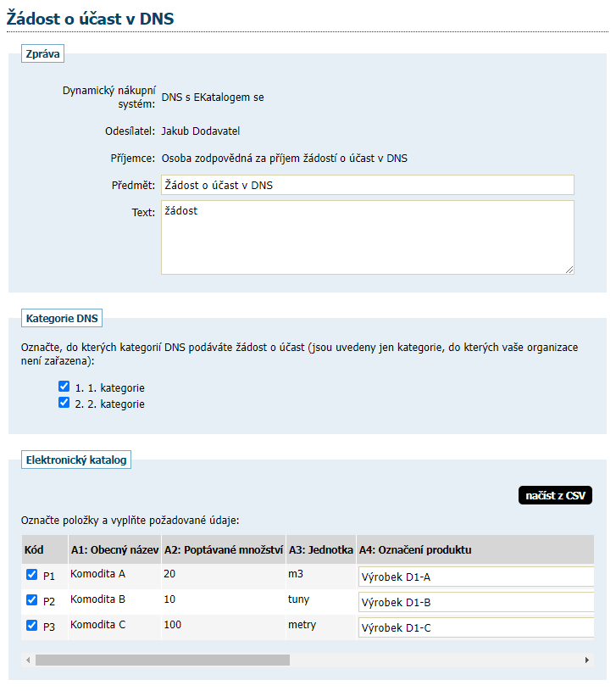Select the 'Výrobek D1-C' product field
616x691 pixels.
(474, 628)
